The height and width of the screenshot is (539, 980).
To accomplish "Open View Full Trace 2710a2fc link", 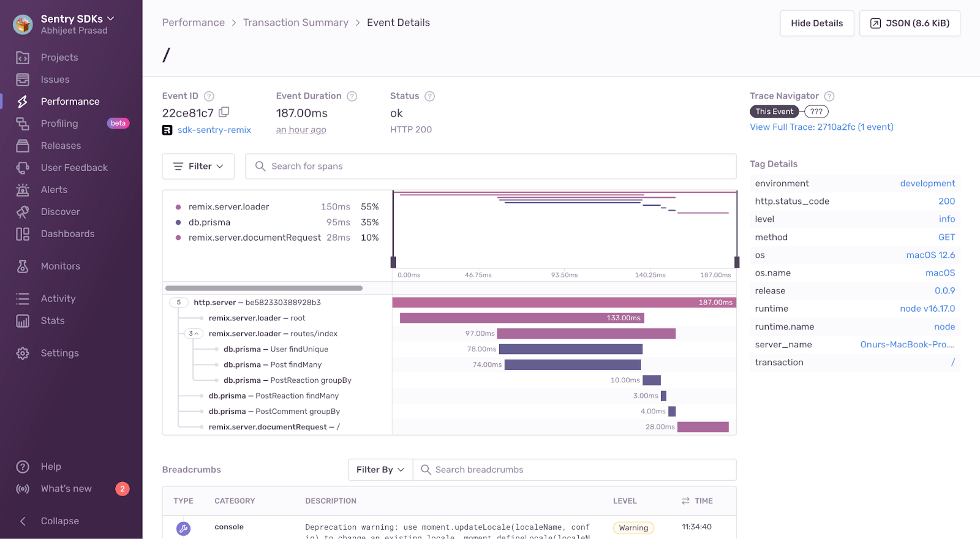I will 822,127.
